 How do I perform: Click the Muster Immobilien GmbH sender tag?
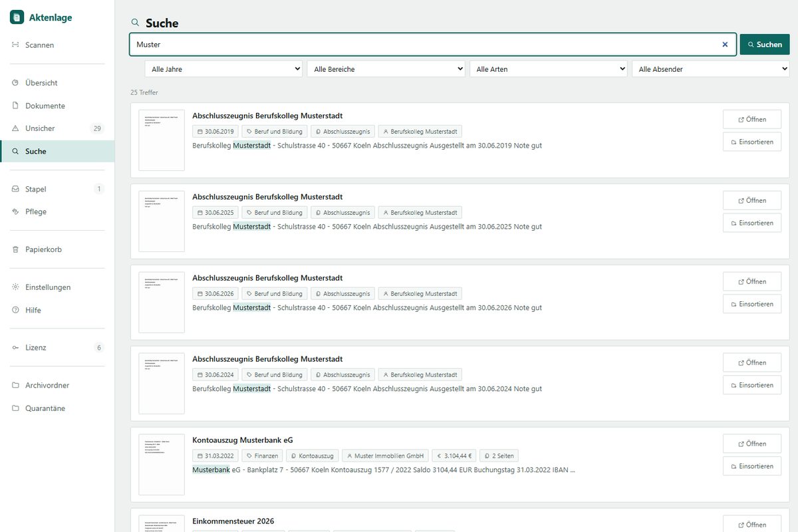(x=386, y=456)
